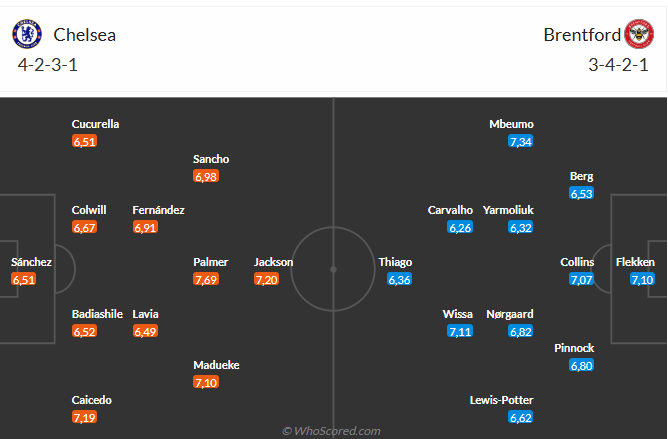Open player Sancho's name label

211,159
